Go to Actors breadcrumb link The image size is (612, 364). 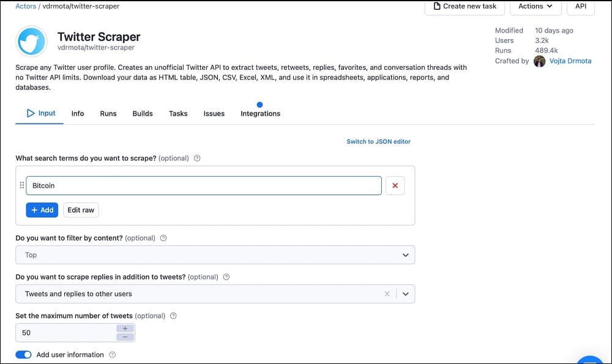tap(26, 6)
